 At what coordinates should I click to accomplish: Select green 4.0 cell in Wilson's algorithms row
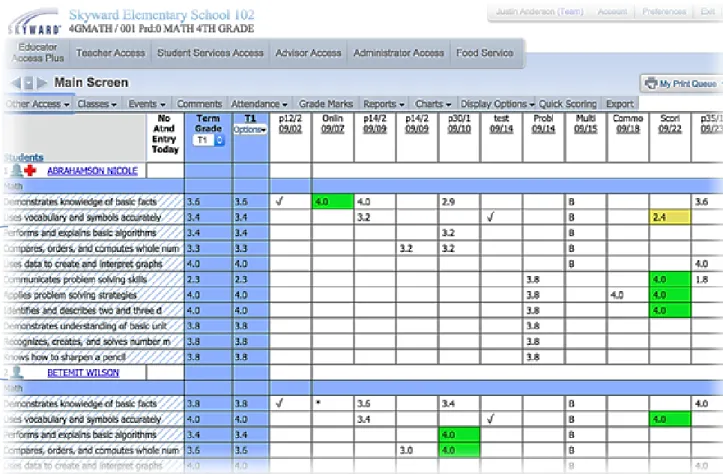tap(459, 434)
